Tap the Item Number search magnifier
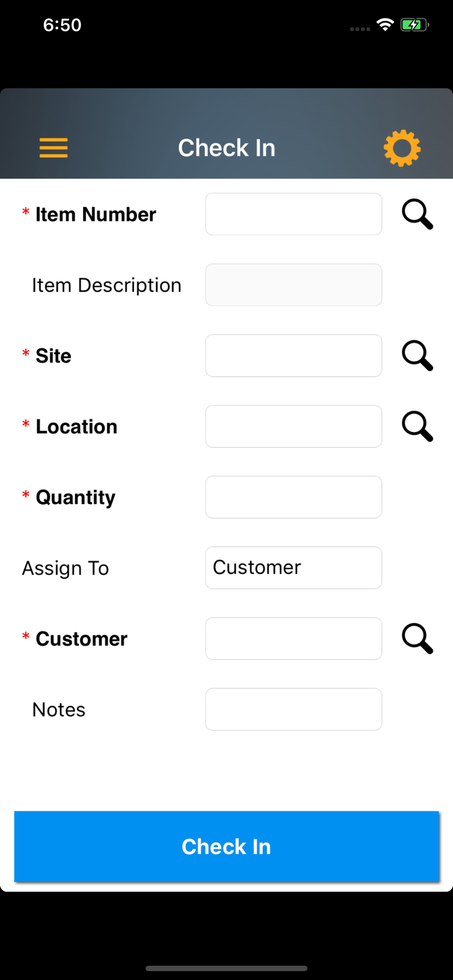The width and height of the screenshot is (453, 980). pos(417,214)
